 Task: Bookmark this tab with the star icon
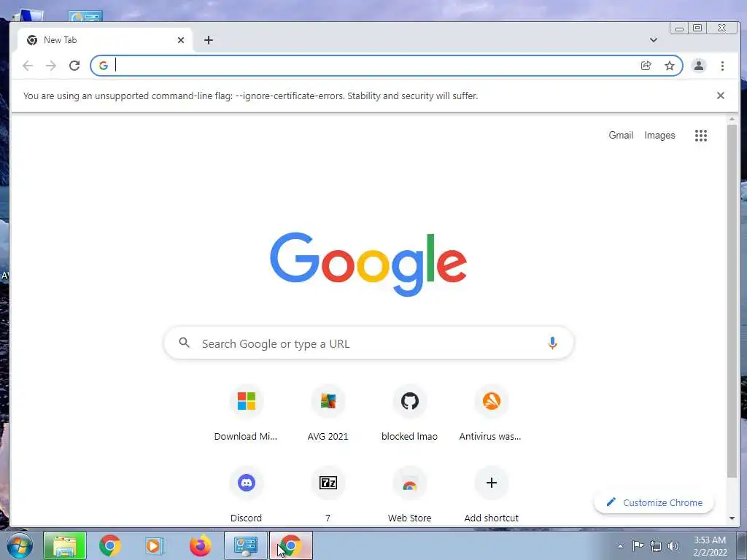pos(670,66)
